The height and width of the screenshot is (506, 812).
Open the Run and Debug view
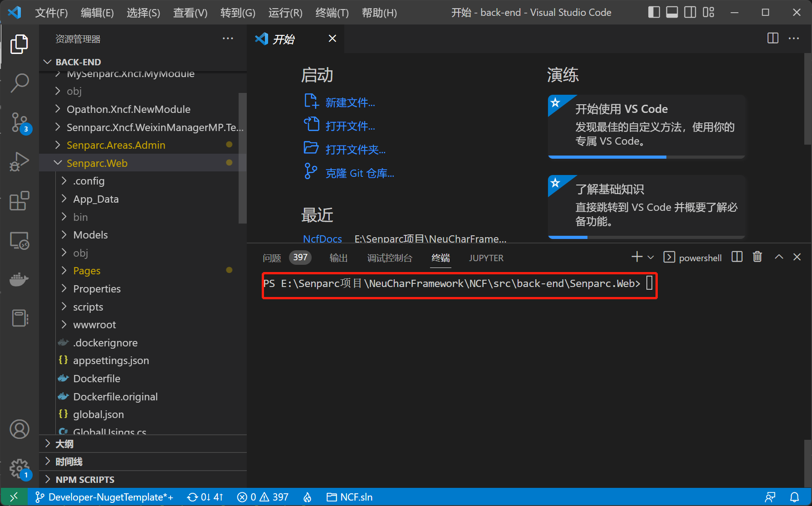(19, 161)
